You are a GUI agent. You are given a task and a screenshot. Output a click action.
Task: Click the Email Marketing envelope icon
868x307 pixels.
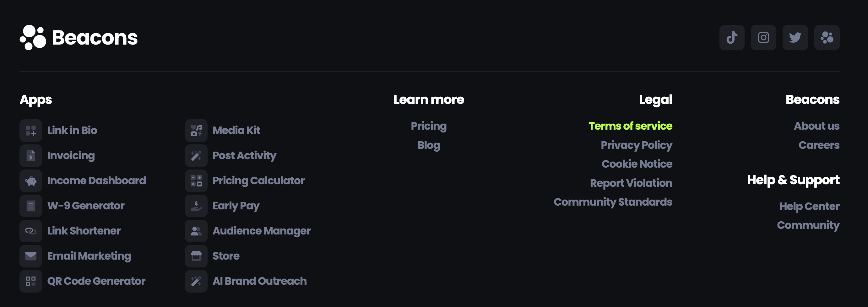[31, 256]
